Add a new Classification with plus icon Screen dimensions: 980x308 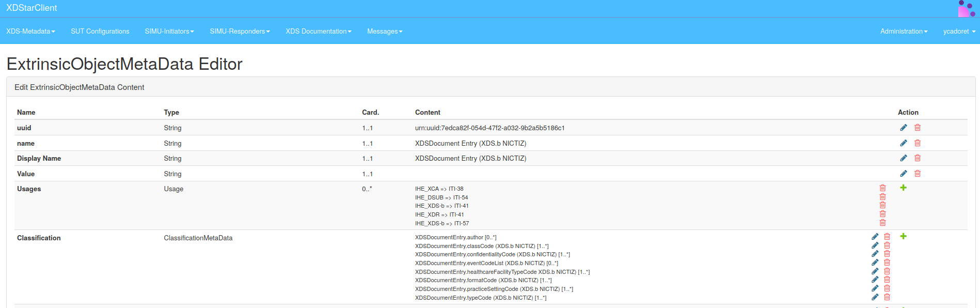903,236
